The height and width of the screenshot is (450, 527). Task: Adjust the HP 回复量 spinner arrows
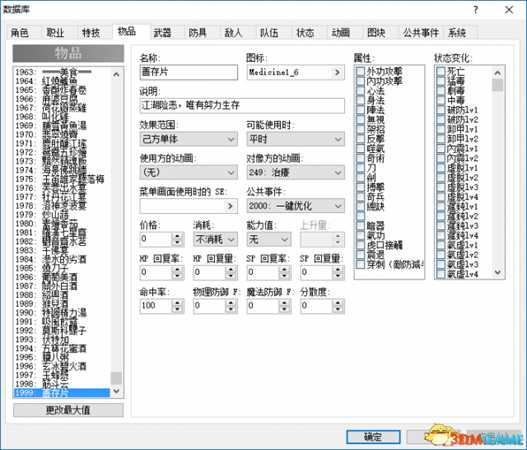click(231, 273)
